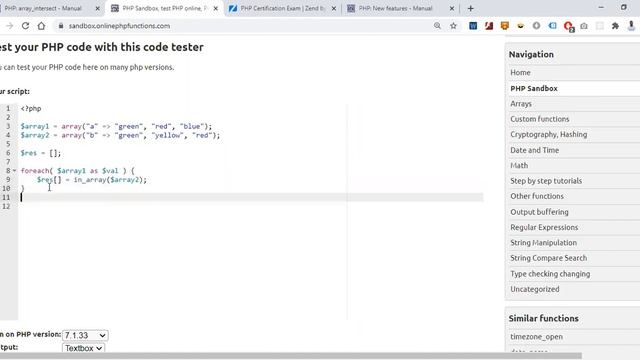Open Type checking changing link
Screen dimensions: 640x360
click(550, 274)
